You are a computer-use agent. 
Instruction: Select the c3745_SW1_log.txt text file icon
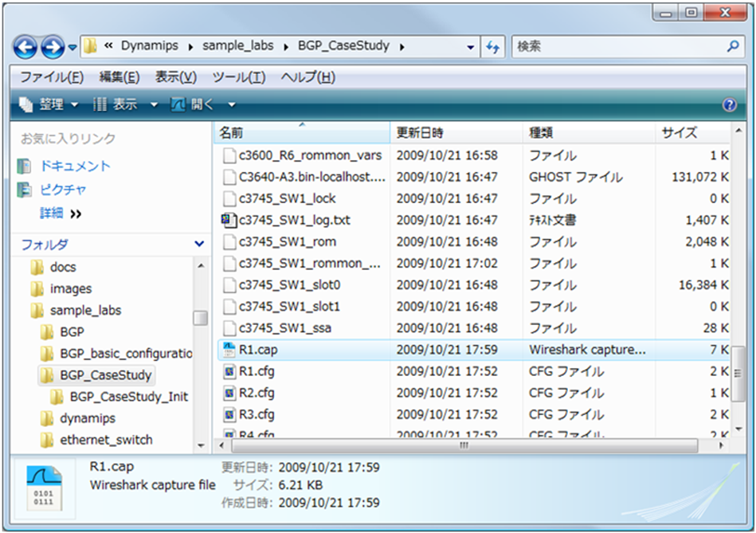pyautogui.click(x=228, y=220)
